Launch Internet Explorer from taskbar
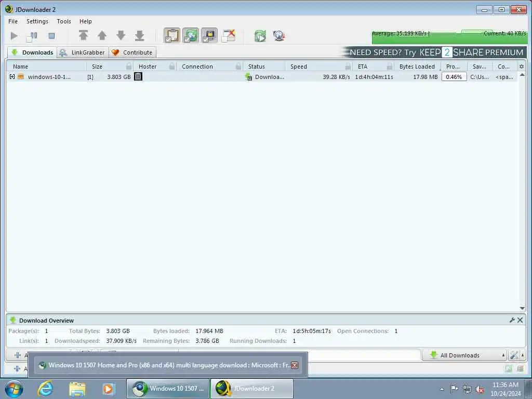The image size is (532, 399). click(x=46, y=389)
